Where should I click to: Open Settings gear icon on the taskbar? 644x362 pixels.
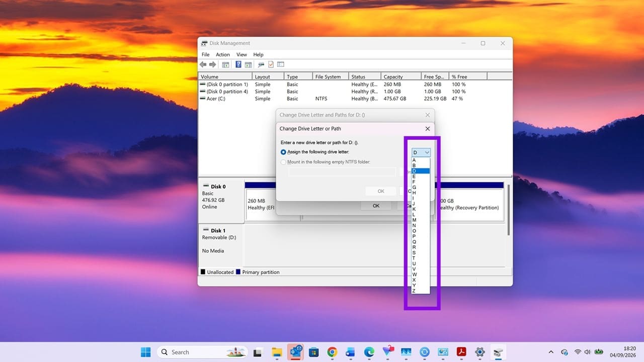point(480,352)
